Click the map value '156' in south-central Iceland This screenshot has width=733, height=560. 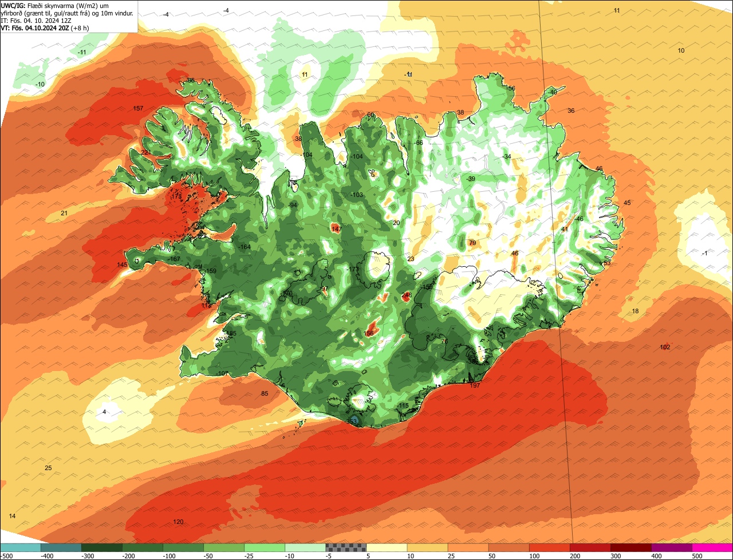(369, 334)
